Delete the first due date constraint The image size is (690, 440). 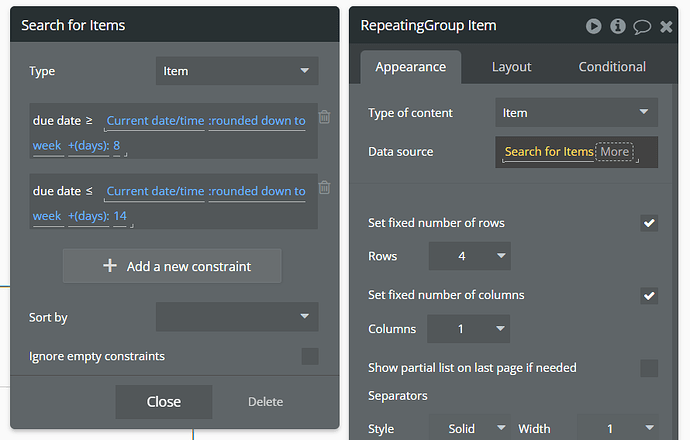click(324, 117)
